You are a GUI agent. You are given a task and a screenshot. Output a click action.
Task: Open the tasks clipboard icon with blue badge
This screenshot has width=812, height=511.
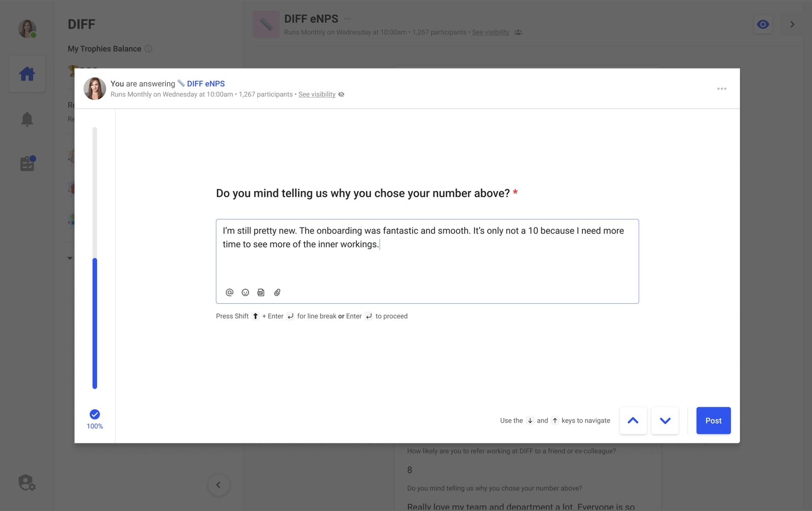[x=26, y=163]
